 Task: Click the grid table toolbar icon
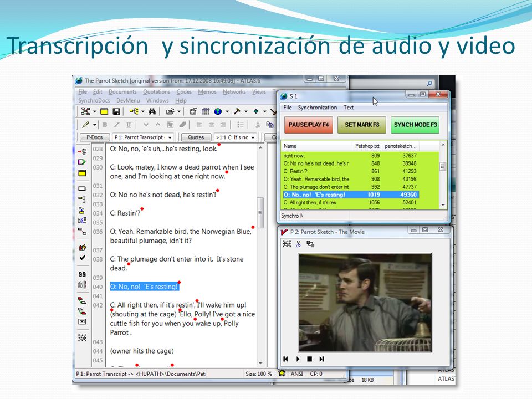206,111
